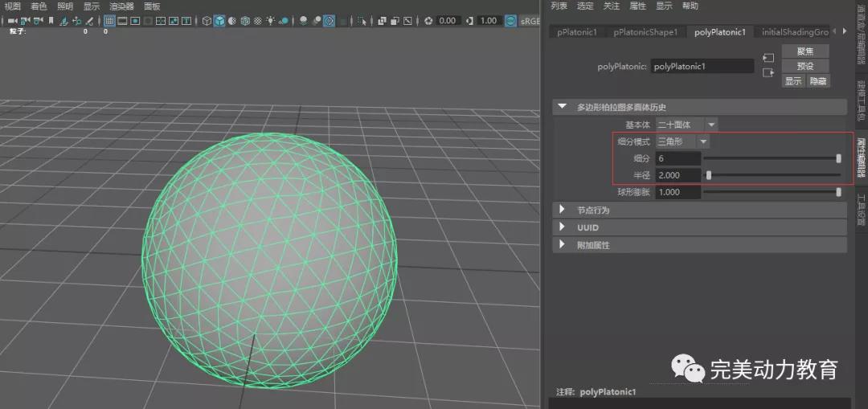Click the 预设 presets button
The width and height of the screenshot is (868, 409).
tap(805, 66)
